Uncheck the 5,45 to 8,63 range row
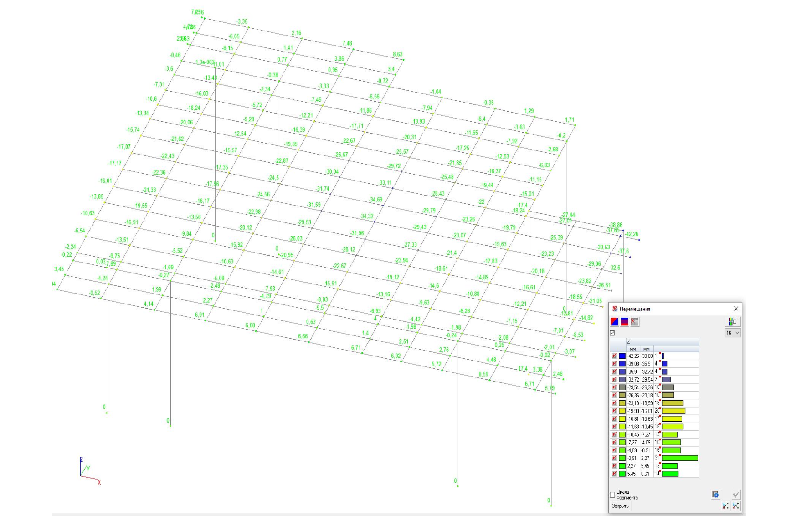The width and height of the screenshot is (812, 516). [614, 474]
